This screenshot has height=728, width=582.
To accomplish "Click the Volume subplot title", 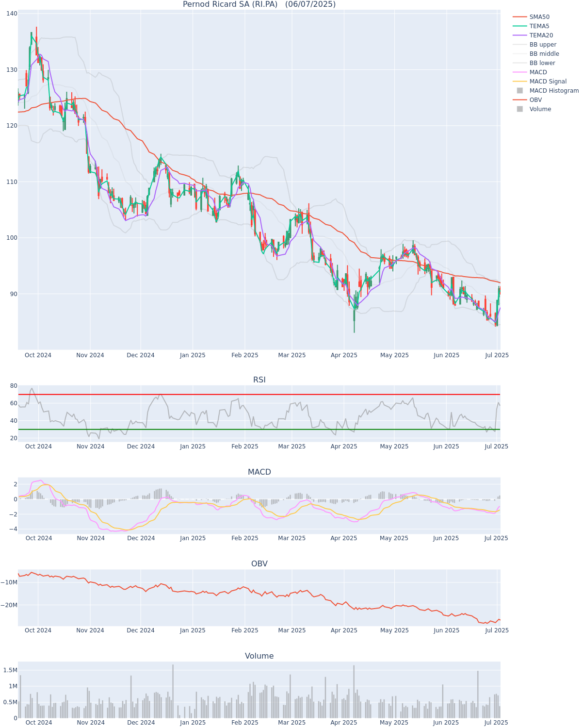I will tap(259, 656).
